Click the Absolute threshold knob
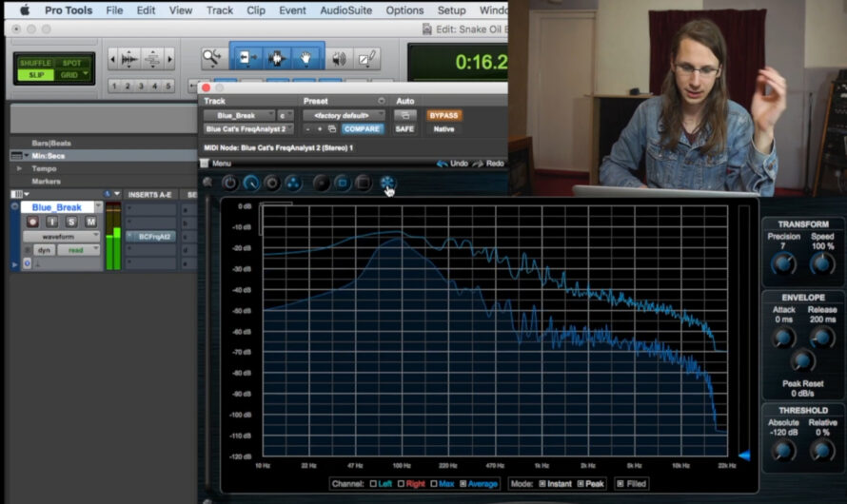Screen dimensions: 847x504 (x=782, y=450)
